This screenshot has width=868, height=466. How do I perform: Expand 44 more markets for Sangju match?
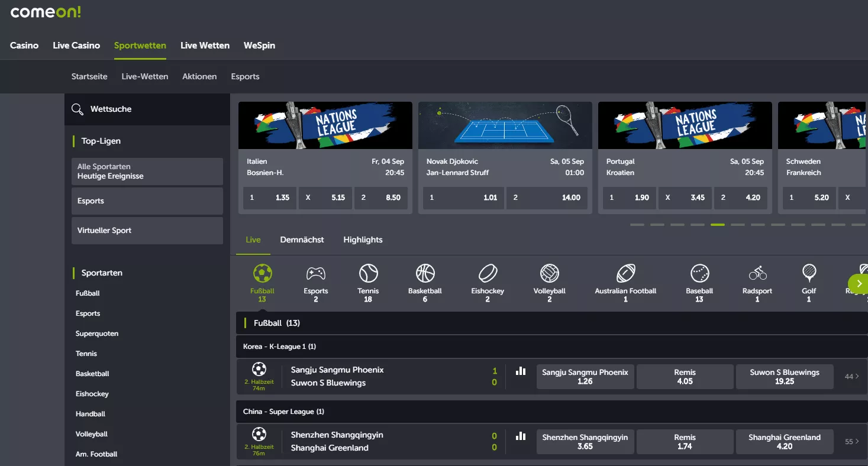coord(852,377)
